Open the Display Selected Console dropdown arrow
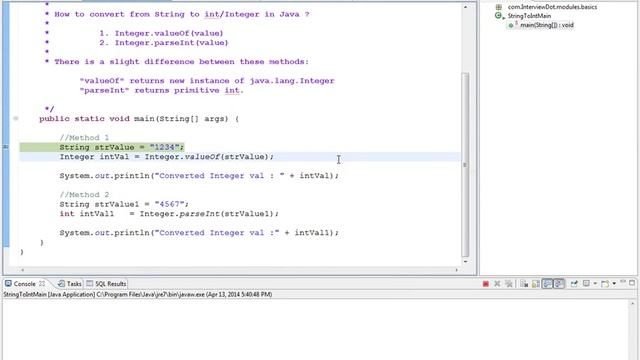This screenshot has width=640, height=360. pyautogui.click(x=595, y=284)
